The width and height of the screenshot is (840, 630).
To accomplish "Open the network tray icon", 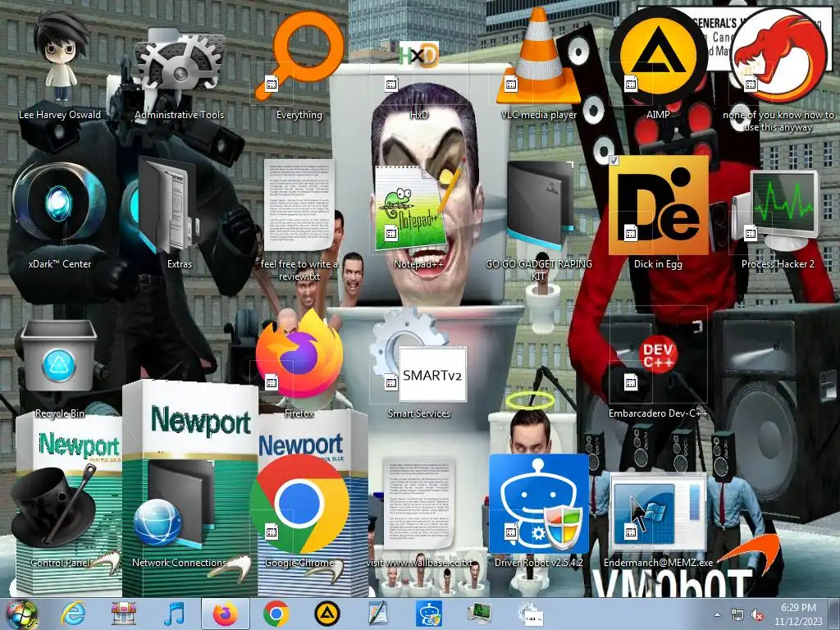I will (x=737, y=614).
